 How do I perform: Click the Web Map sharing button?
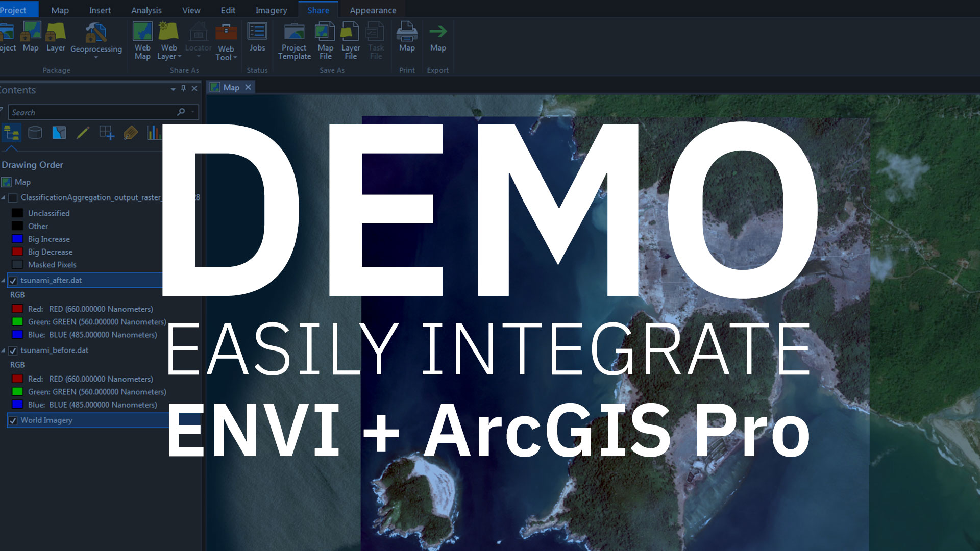[x=142, y=41]
